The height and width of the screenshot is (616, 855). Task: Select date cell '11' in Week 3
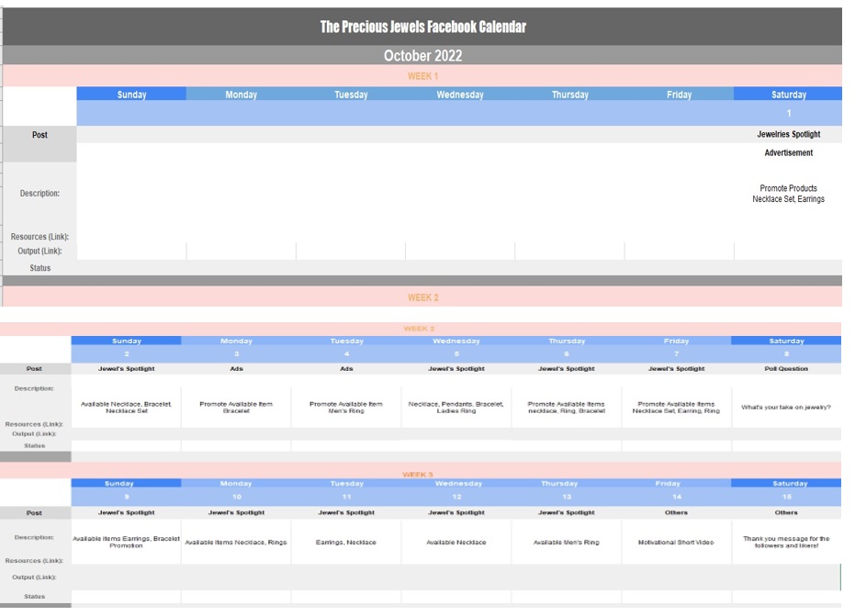click(346, 497)
